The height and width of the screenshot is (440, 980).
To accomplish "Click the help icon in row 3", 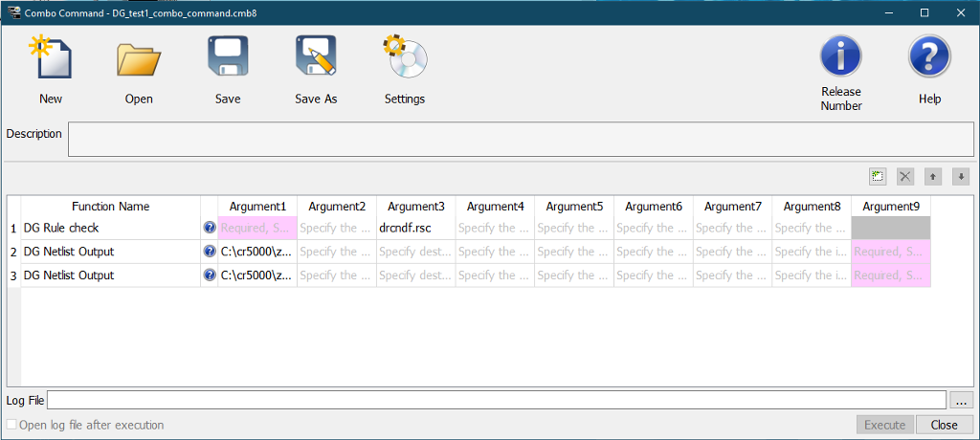I will click(210, 275).
